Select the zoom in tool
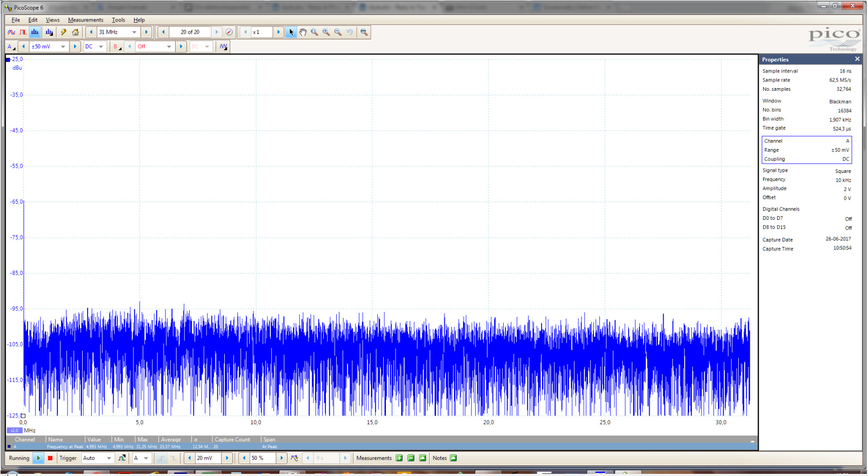868x476 pixels. tap(326, 32)
